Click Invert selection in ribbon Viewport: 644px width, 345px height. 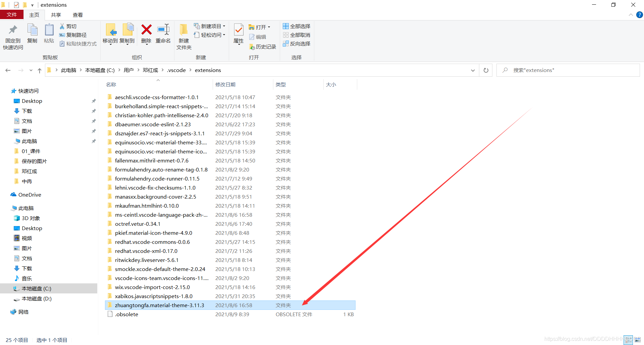[x=297, y=44]
